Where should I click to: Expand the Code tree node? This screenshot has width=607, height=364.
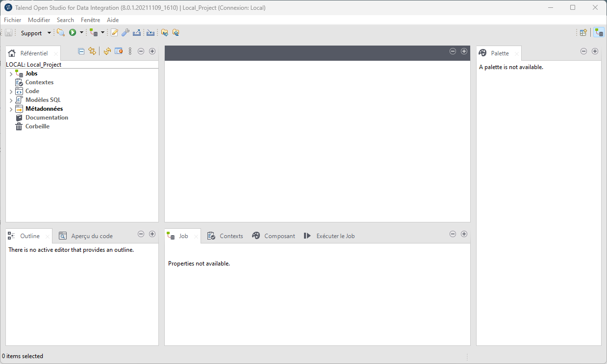(11, 92)
